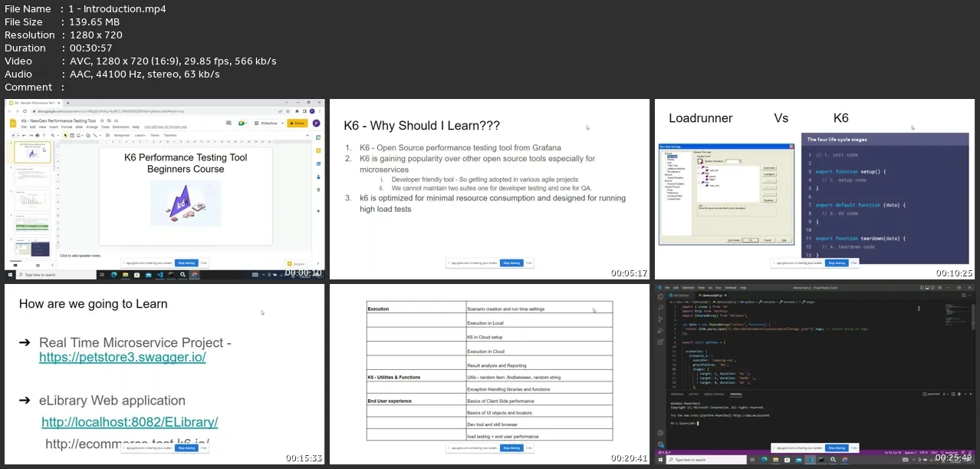Choose line tool in Slides toolbar
The width and height of the screenshot is (980, 469).
click(95, 135)
